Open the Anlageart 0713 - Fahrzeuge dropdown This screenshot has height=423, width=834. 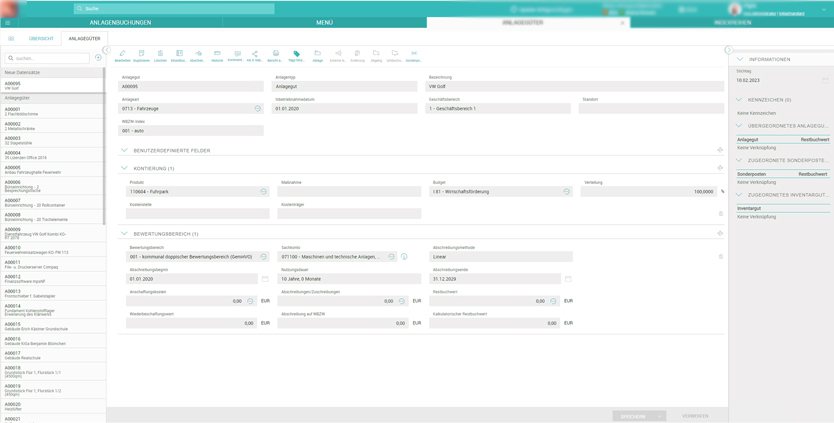[x=257, y=109]
